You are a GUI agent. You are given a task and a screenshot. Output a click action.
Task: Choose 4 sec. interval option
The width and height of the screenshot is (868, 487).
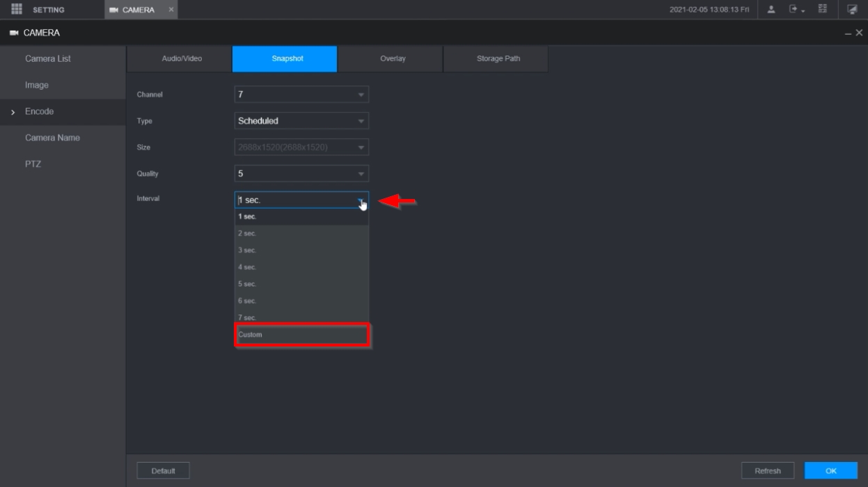pyautogui.click(x=301, y=267)
